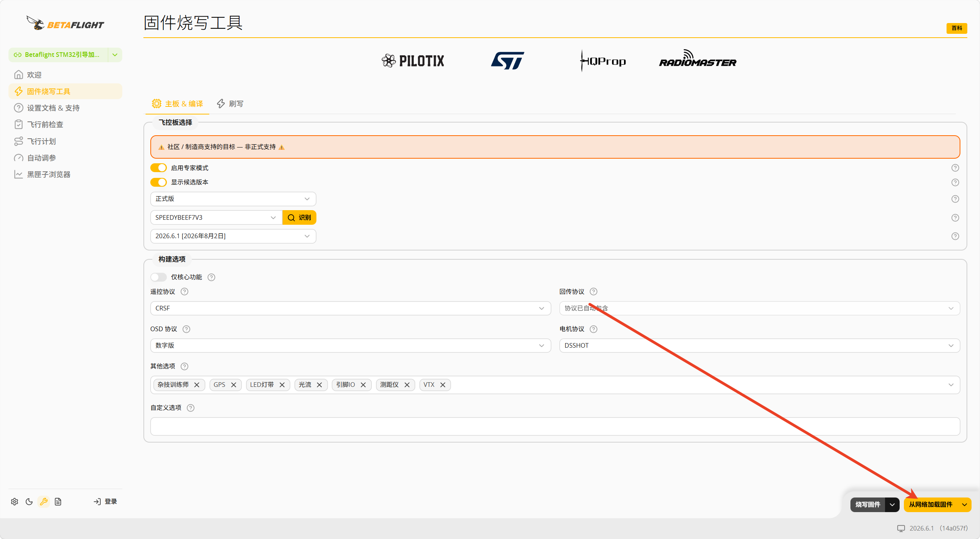Viewport: 980px width, 539px height.
Task: Switch to the 刷写 tab
Action: [x=230, y=104]
